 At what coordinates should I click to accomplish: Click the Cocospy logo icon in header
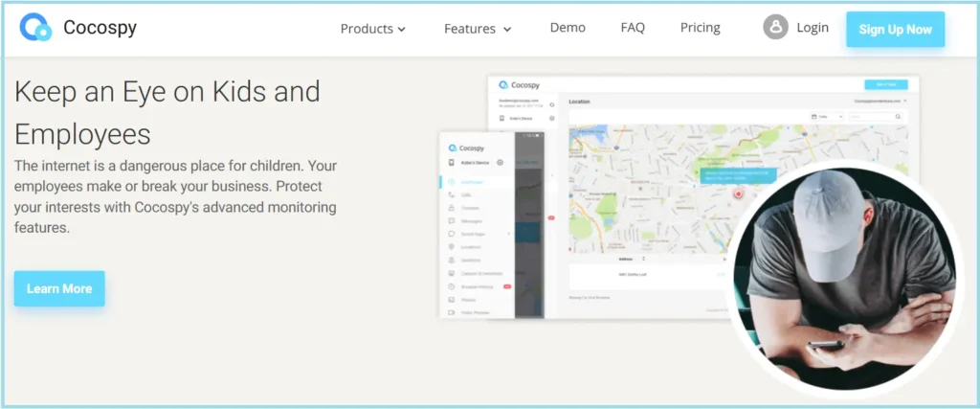point(36,29)
